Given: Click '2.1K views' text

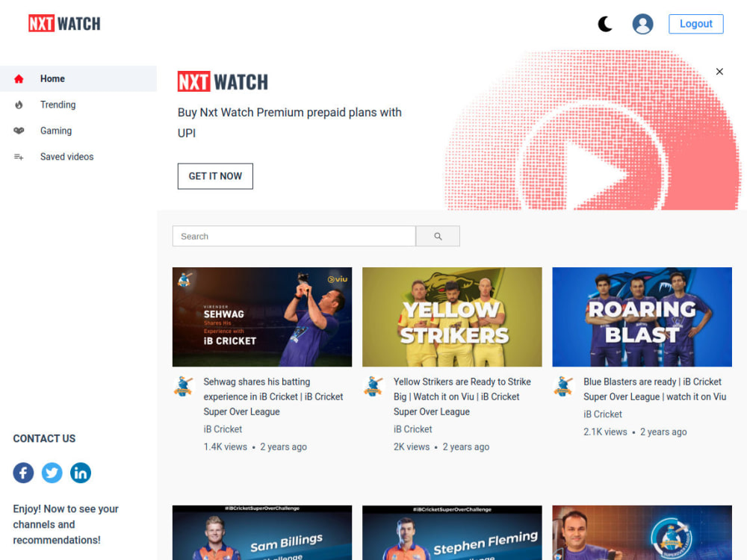Looking at the screenshot, I should tap(605, 432).
